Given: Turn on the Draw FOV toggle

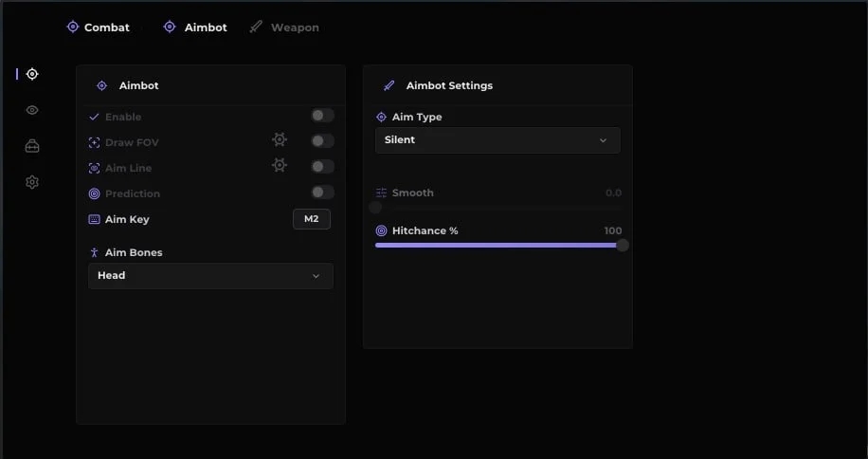Looking at the screenshot, I should [322, 140].
